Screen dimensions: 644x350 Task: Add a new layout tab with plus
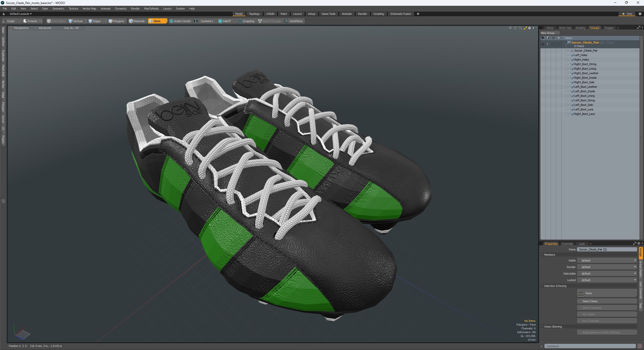pos(418,14)
